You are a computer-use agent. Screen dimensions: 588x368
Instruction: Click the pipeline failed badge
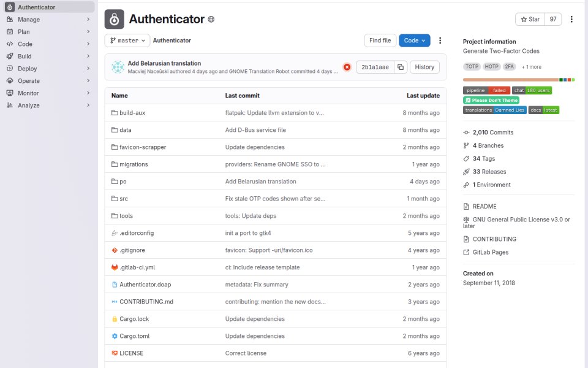pos(486,90)
